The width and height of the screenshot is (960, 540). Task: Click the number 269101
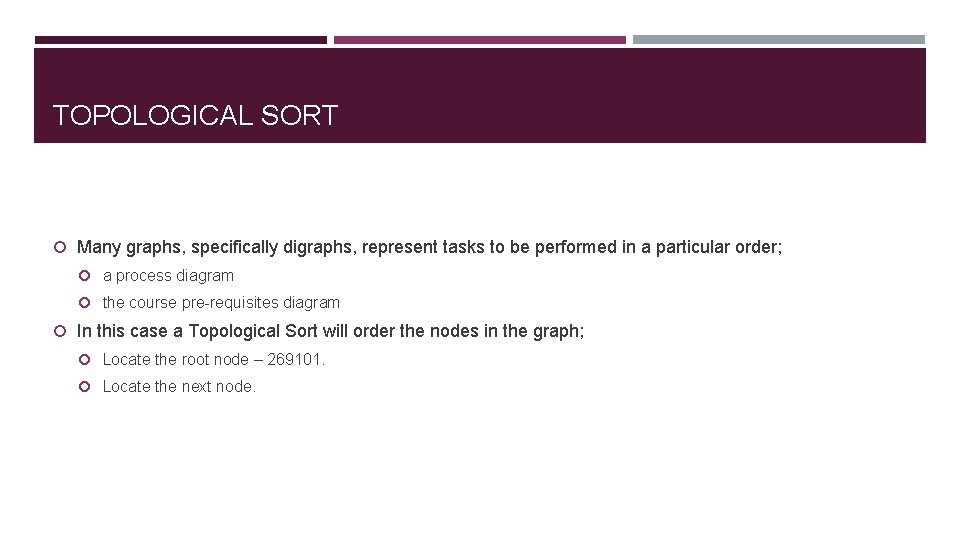(294, 359)
